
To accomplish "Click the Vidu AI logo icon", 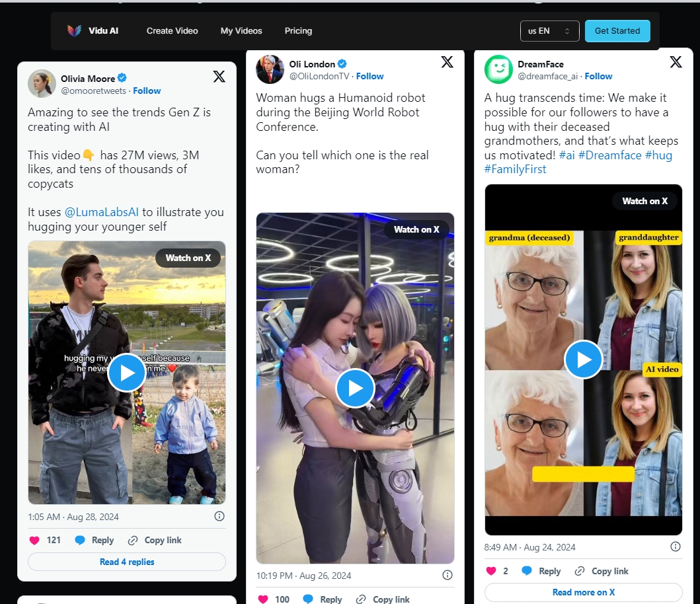I will 74,31.
